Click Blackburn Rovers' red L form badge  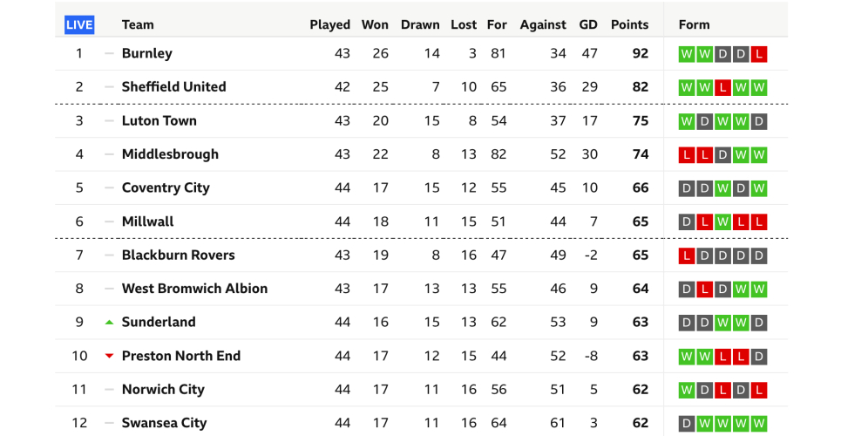(687, 255)
